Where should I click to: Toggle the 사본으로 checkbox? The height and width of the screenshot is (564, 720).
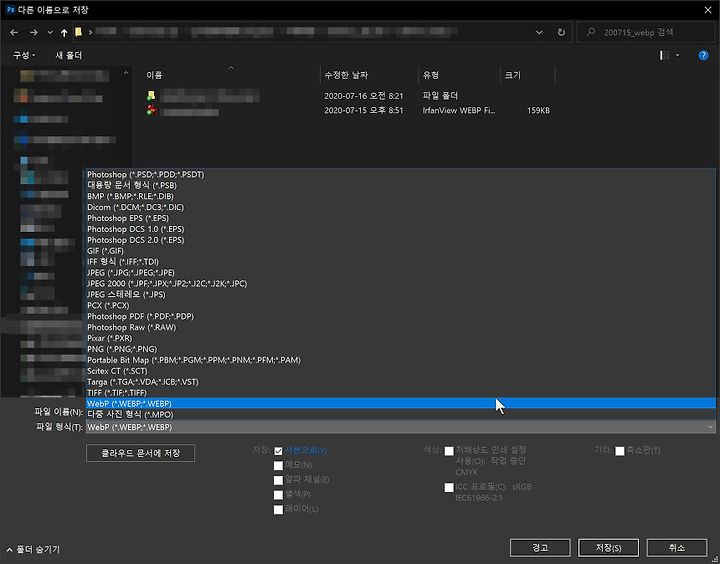(x=278, y=451)
